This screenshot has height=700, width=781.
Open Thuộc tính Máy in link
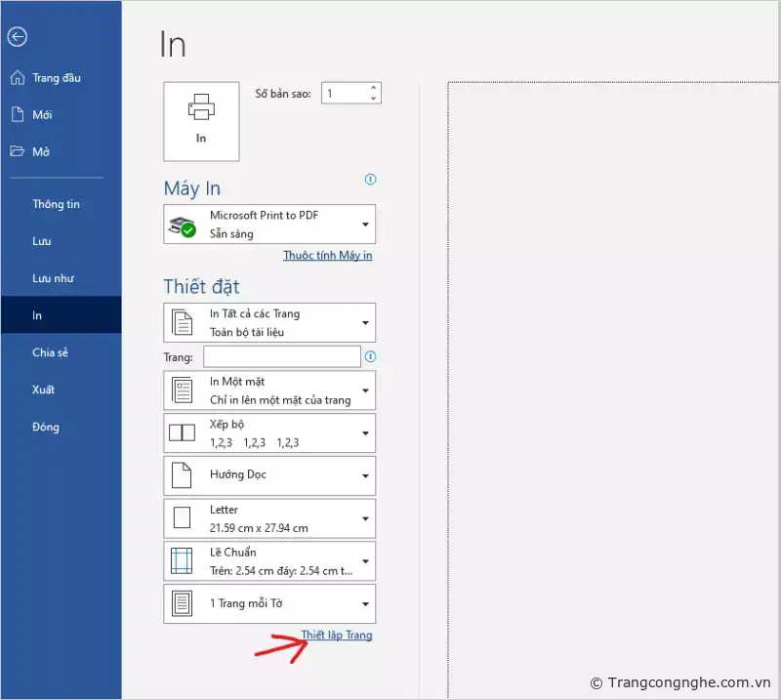click(x=327, y=256)
